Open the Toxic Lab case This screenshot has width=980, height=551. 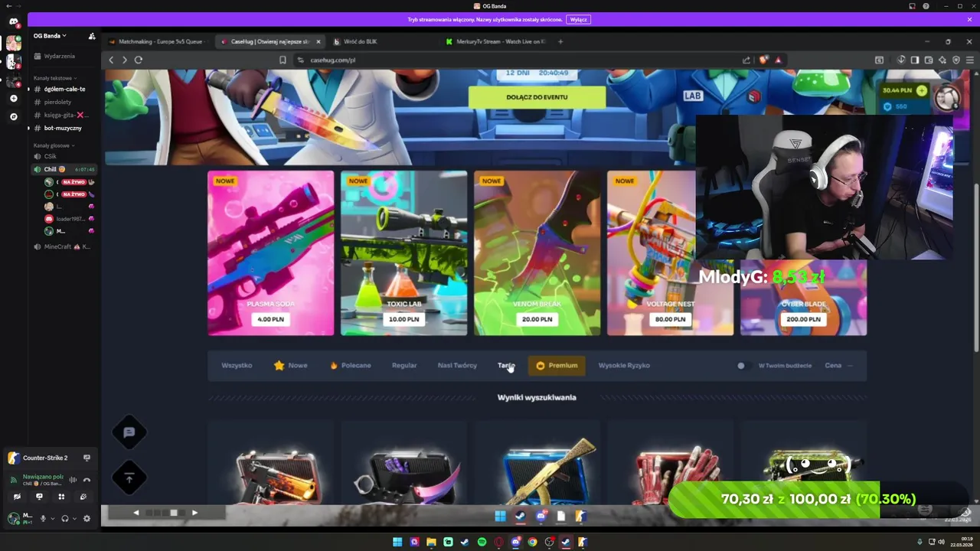[x=403, y=253]
